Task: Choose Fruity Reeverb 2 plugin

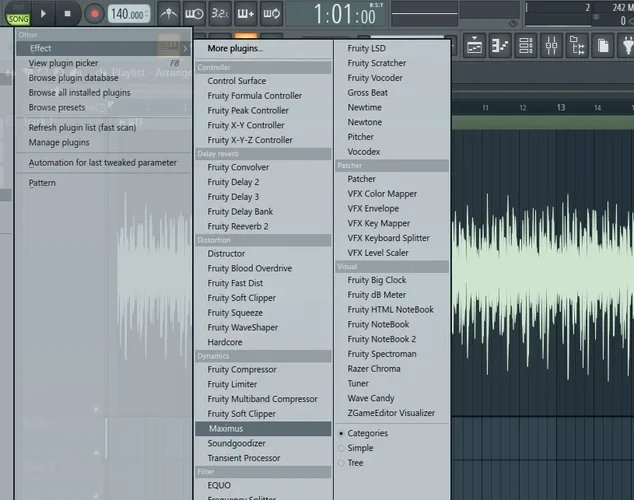Action: pos(238,226)
